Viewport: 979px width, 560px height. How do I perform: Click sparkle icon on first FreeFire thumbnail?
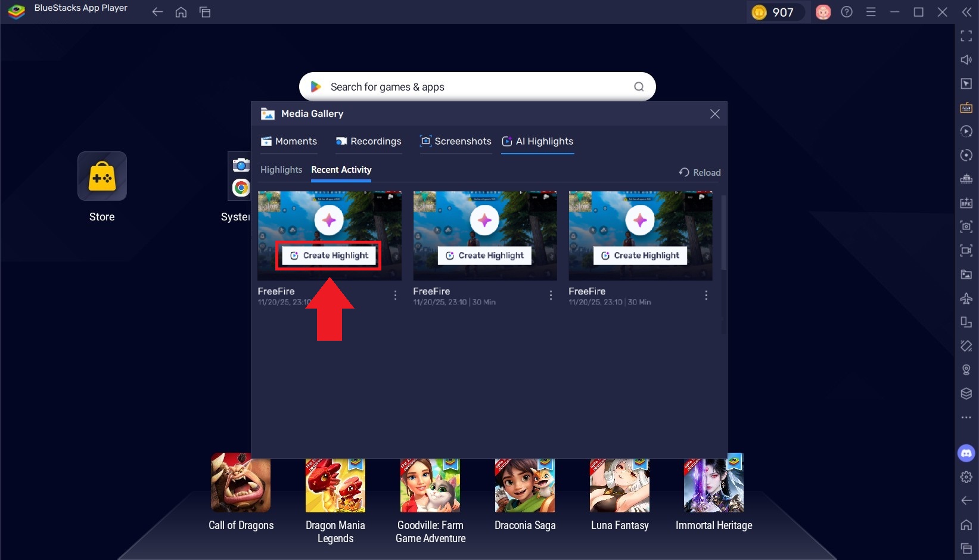329,220
